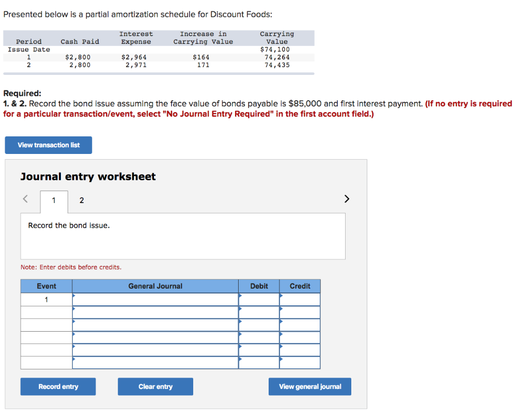The width and height of the screenshot is (529, 420).
Task: Open the second row General Journal dropdown
Action: tap(155, 312)
